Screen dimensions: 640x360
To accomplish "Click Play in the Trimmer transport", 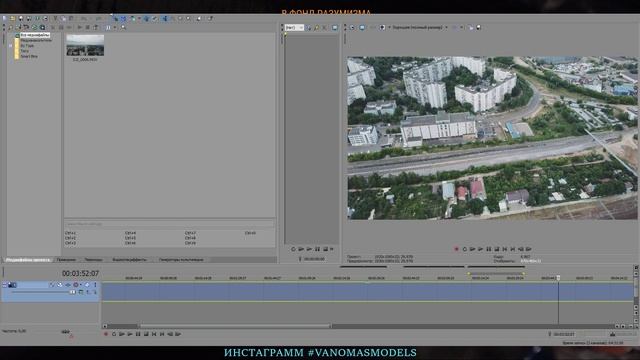I will click(309, 249).
